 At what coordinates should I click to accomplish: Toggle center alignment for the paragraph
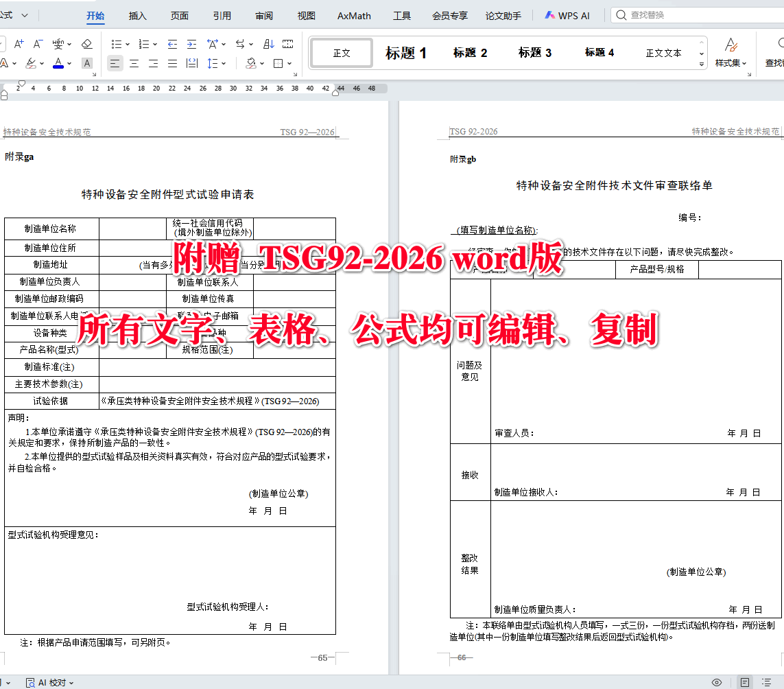coord(134,63)
